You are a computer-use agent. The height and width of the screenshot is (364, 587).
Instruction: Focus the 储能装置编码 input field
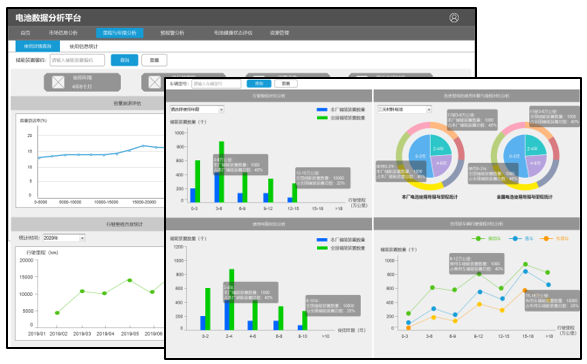point(77,60)
